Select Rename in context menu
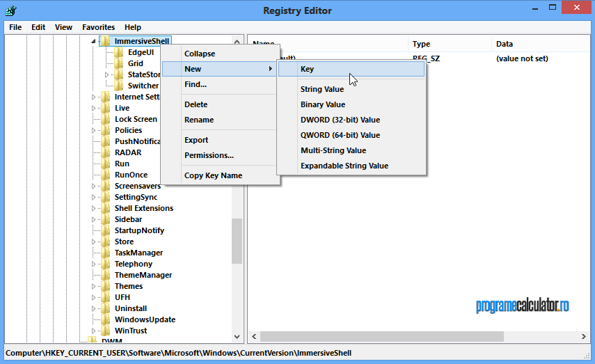This screenshot has width=595, height=364. pyautogui.click(x=220, y=120)
